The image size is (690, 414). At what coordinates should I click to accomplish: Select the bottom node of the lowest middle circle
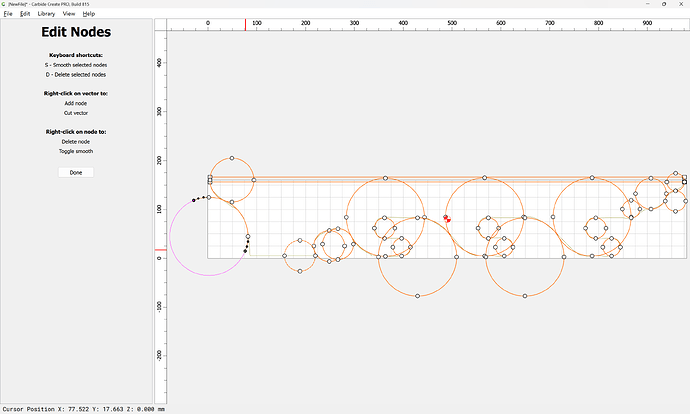(417, 296)
